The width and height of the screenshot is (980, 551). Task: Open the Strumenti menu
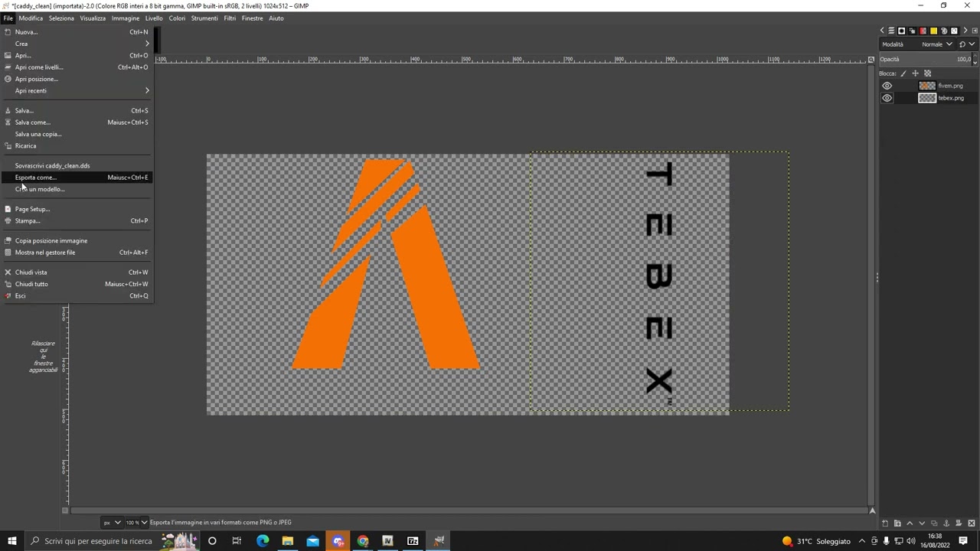coord(204,18)
